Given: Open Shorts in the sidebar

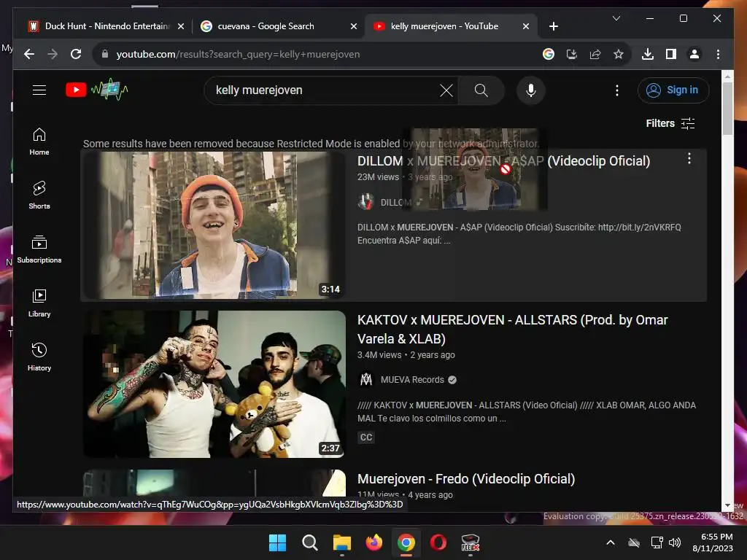Looking at the screenshot, I should 39,195.
